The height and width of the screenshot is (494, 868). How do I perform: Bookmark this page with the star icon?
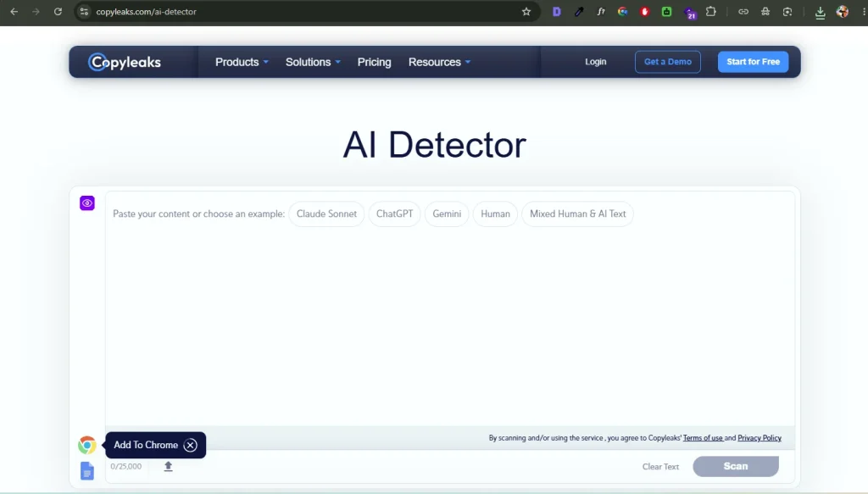click(526, 11)
